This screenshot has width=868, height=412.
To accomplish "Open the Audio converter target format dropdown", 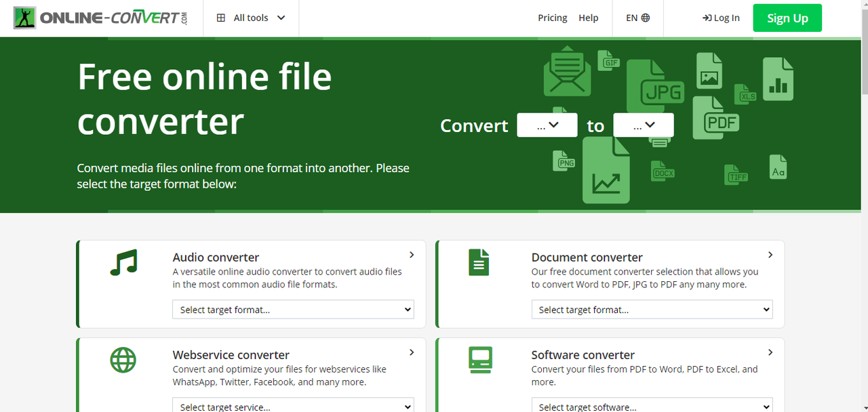I will 293,309.
